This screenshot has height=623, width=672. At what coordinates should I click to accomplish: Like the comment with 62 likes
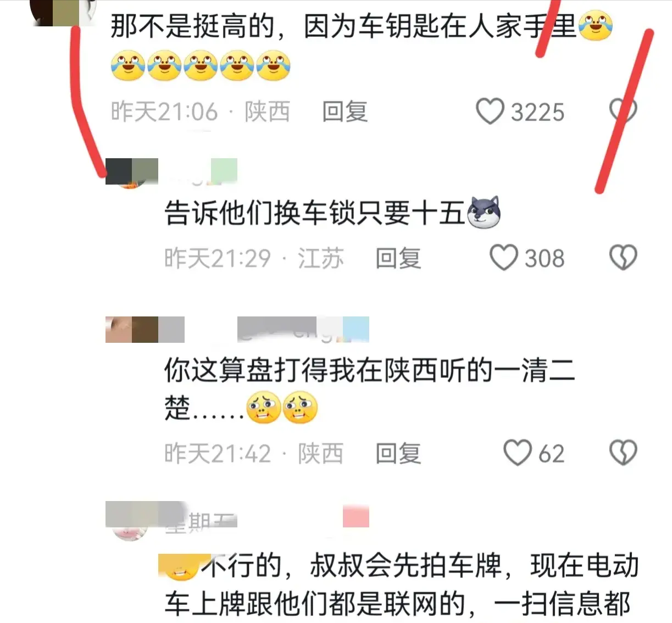[518, 453]
